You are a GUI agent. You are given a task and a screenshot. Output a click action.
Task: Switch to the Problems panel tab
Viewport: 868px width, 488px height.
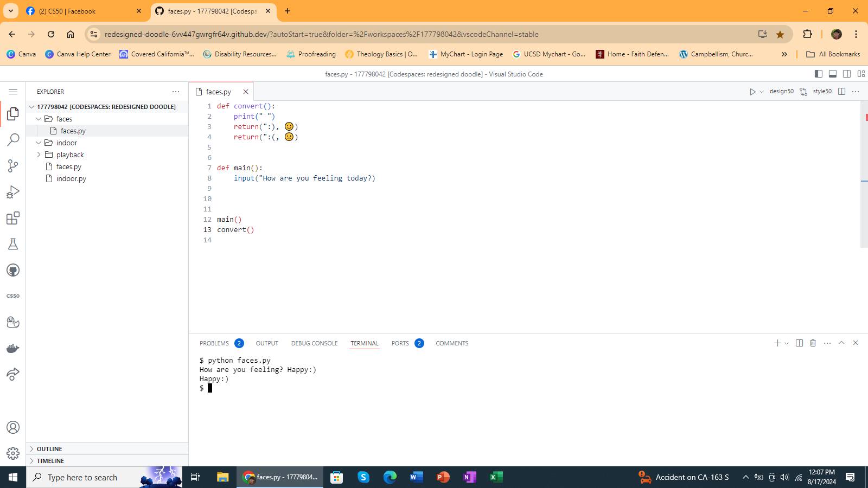coord(214,343)
